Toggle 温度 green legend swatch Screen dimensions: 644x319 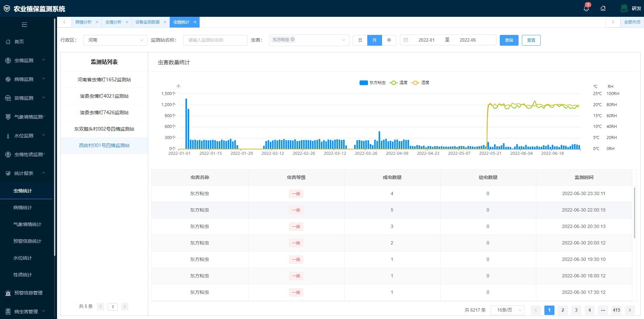coord(393,83)
